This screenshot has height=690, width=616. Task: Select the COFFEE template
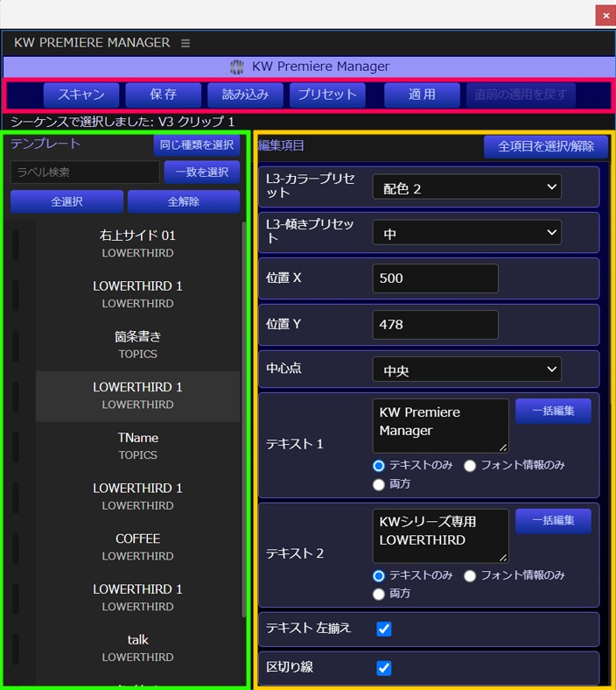[137, 547]
